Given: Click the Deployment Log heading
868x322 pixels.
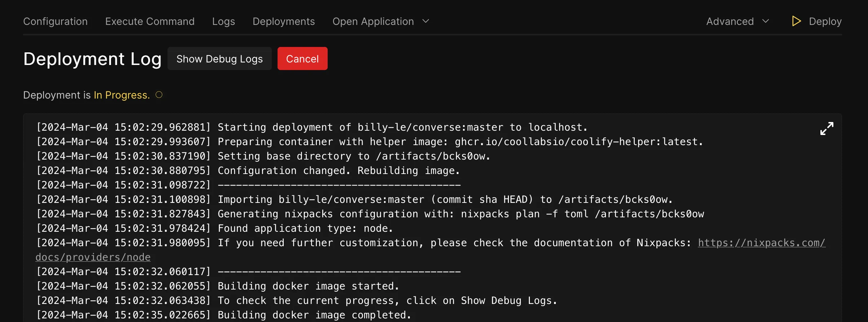Looking at the screenshot, I should (x=92, y=59).
